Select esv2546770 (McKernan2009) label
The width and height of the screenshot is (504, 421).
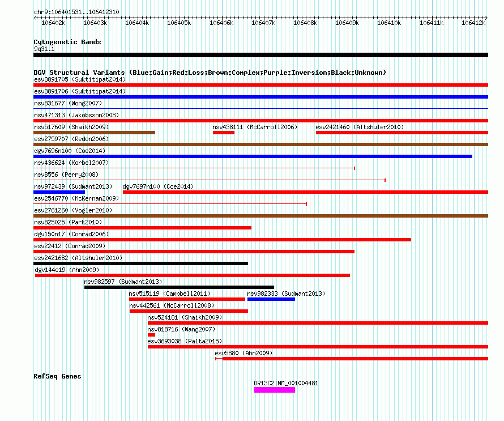76,198
